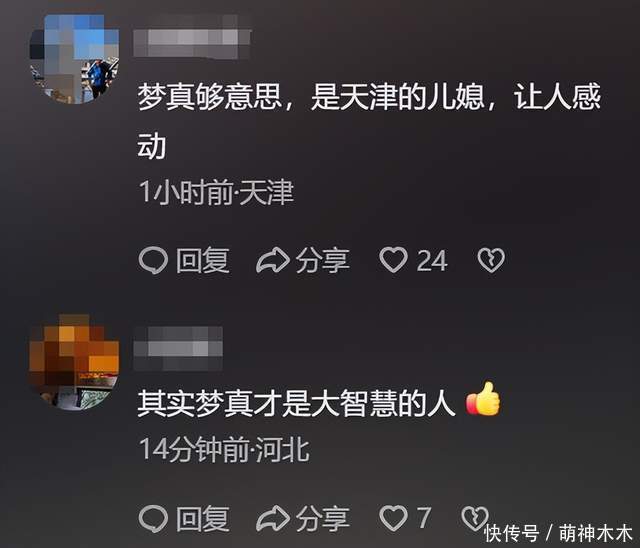
Task: Click the share arrow icon on the Hebei comment
Action: (273, 518)
